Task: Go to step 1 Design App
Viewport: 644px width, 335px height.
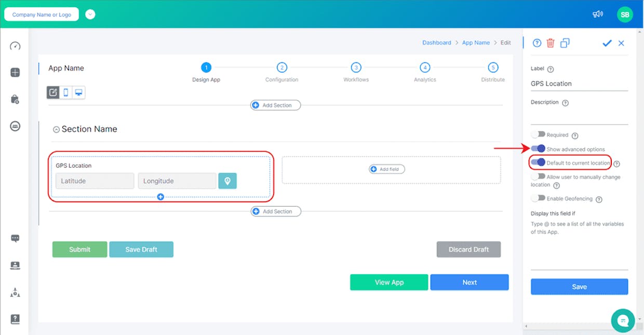Action: (x=206, y=68)
